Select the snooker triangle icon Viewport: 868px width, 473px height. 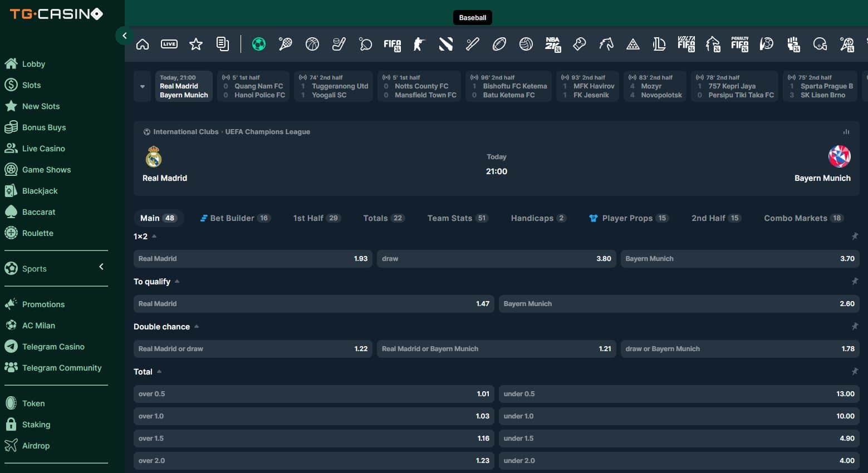(633, 44)
